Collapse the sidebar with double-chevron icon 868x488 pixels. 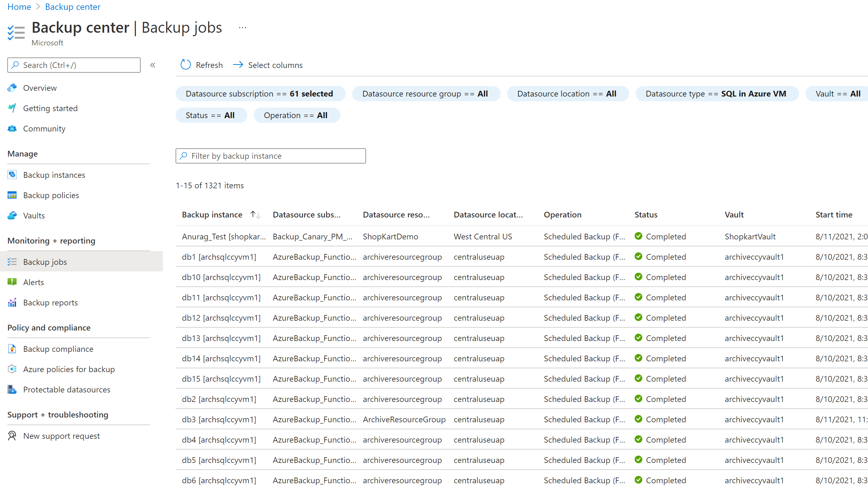(153, 65)
